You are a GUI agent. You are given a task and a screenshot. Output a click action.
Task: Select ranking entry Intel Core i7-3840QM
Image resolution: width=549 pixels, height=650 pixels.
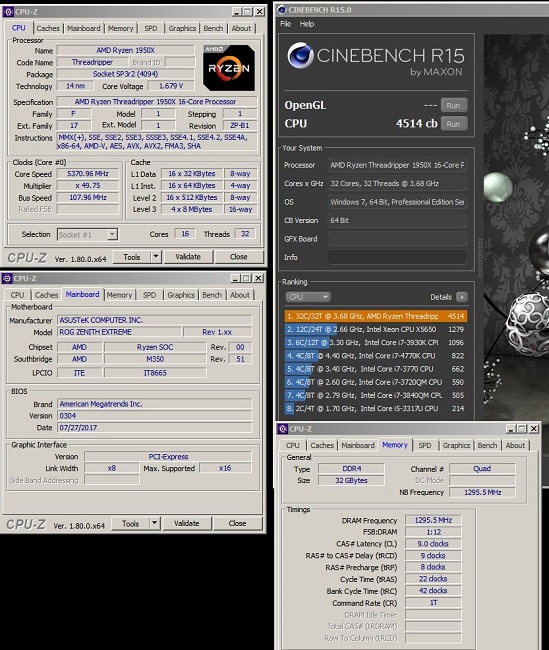pos(376,395)
